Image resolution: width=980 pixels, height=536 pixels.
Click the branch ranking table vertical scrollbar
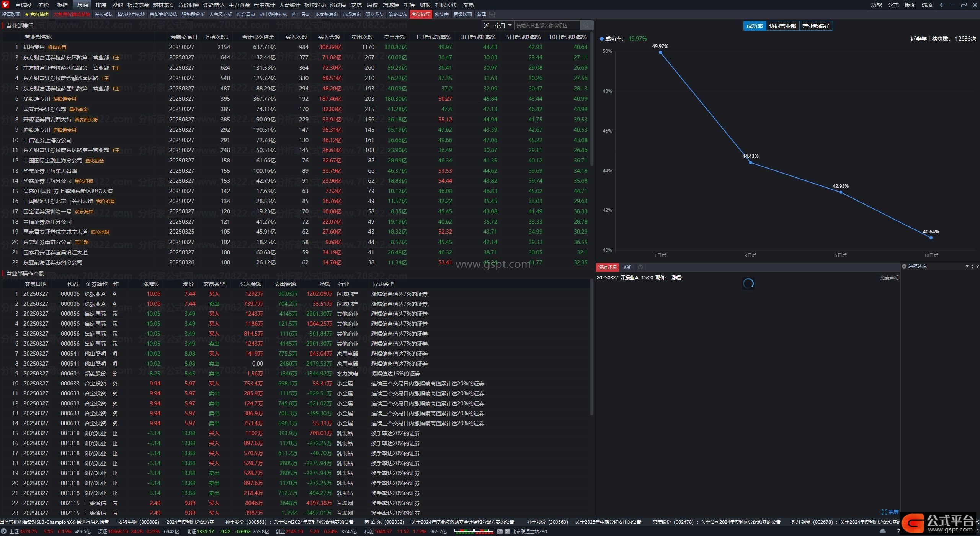[592, 100]
